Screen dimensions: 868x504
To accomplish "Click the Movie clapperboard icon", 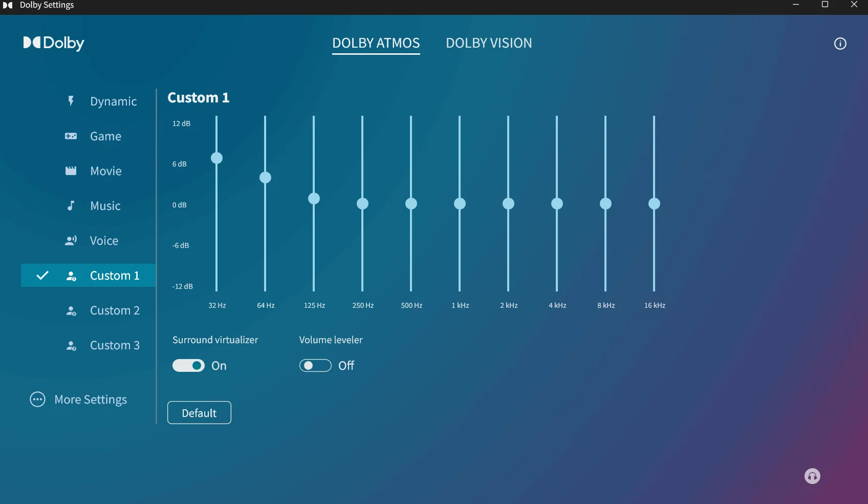I will point(71,171).
